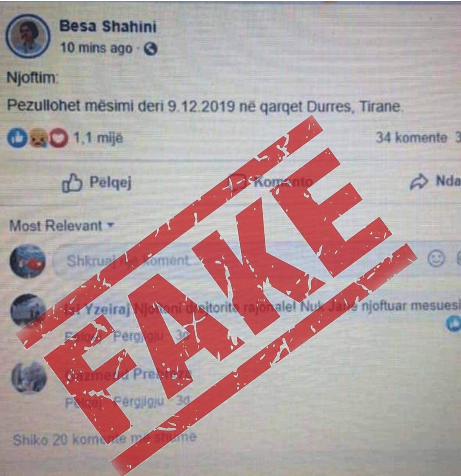The height and width of the screenshot is (476, 461).
Task: Click the share arrow icon
Action: pyautogui.click(x=418, y=182)
